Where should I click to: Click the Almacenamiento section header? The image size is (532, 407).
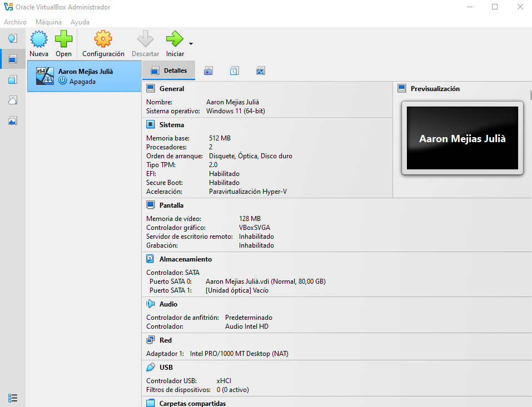(185, 259)
